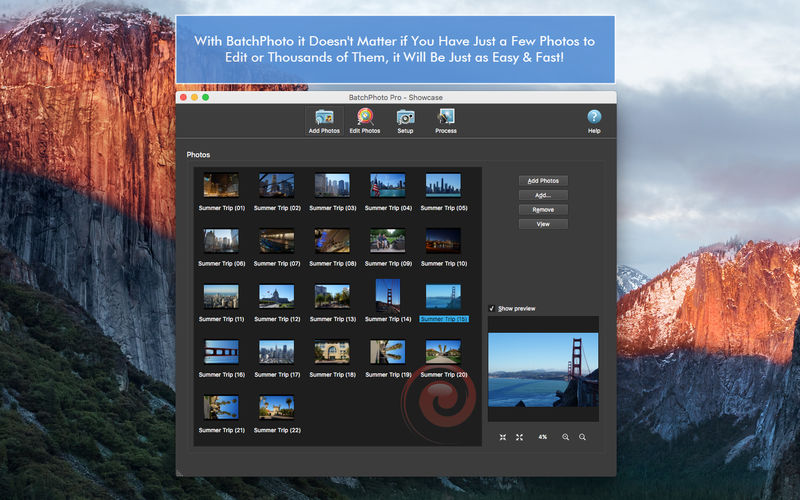Select the Summer Trip (16) photo
Viewport: 800px width, 500px height.
(x=221, y=352)
